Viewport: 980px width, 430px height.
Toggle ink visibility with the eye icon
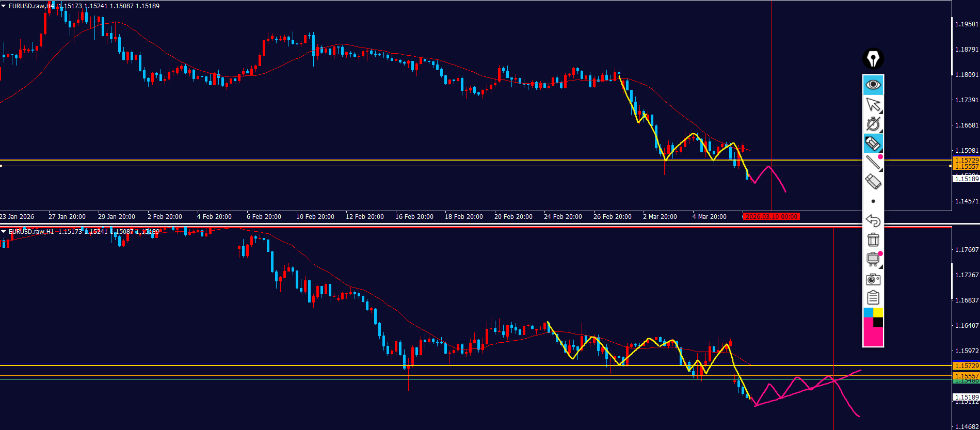873,85
